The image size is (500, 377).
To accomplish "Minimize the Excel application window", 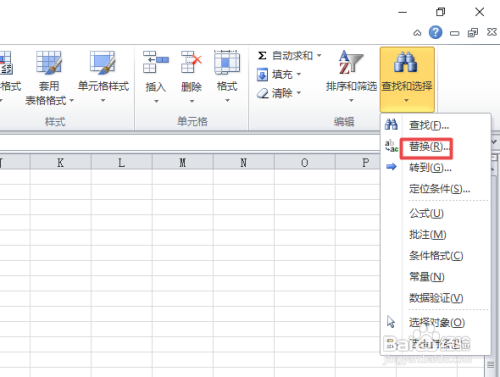I will coord(403,12).
